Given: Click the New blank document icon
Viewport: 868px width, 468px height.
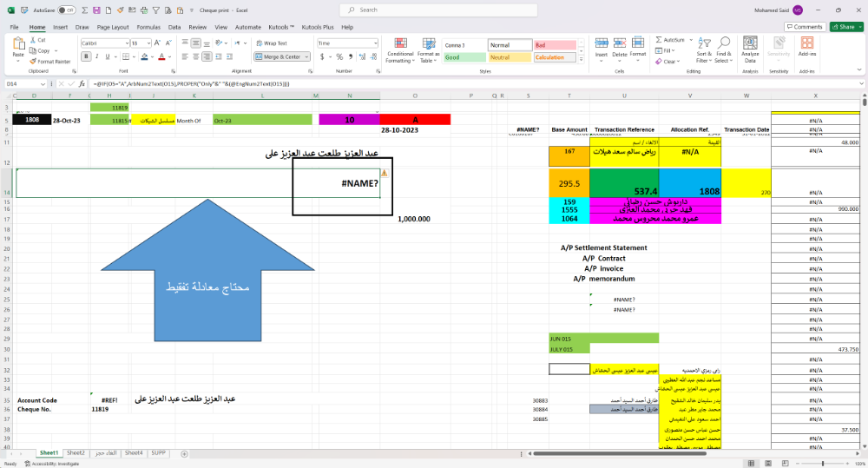Looking at the screenshot, I should point(108,10).
